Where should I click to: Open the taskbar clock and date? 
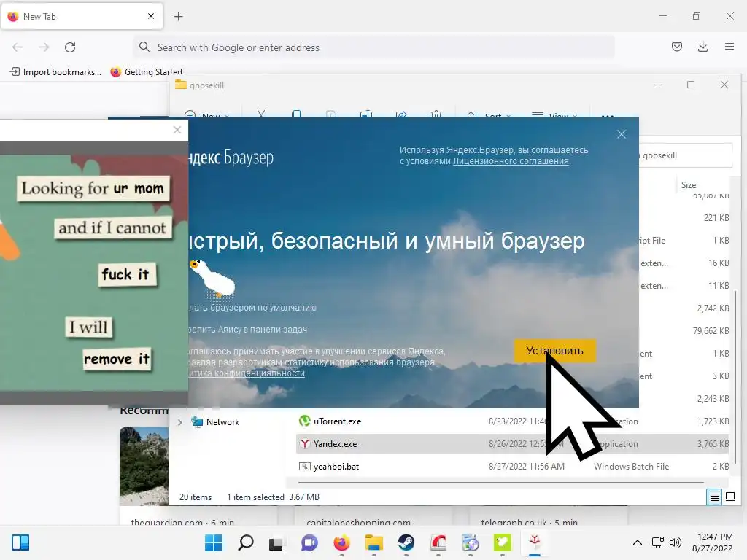[713, 542]
